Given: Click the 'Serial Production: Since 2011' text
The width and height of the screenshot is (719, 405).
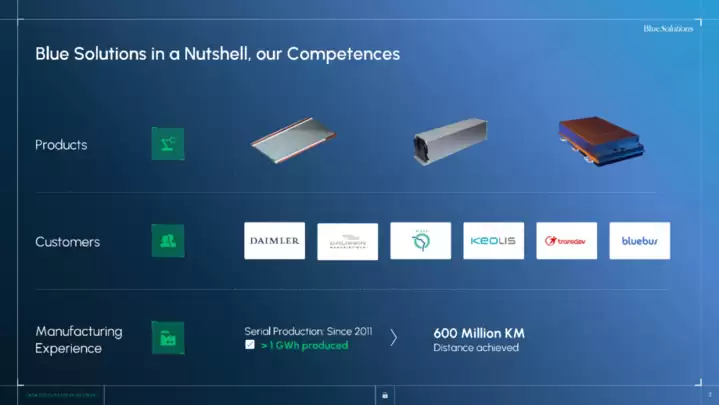Looking at the screenshot, I should pyautogui.click(x=308, y=330).
